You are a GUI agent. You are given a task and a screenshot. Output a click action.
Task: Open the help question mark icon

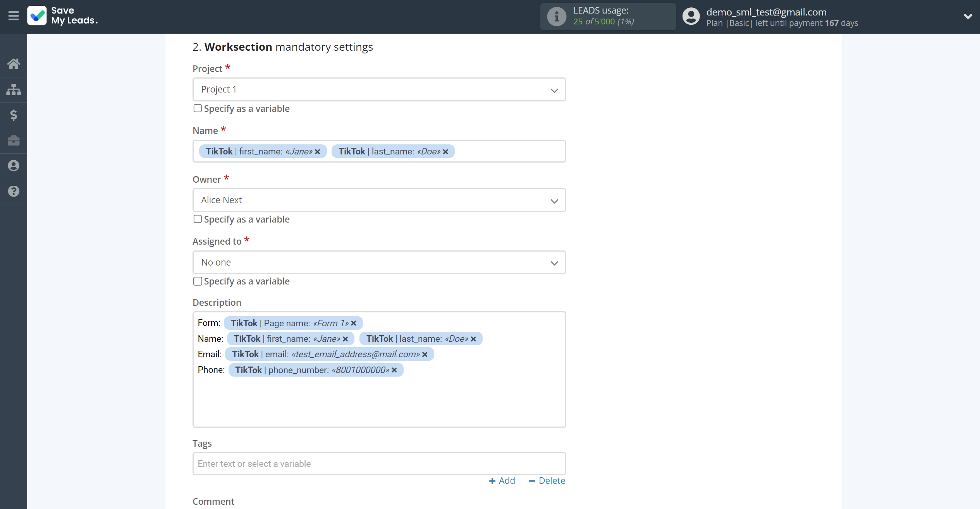pos(14,191)
